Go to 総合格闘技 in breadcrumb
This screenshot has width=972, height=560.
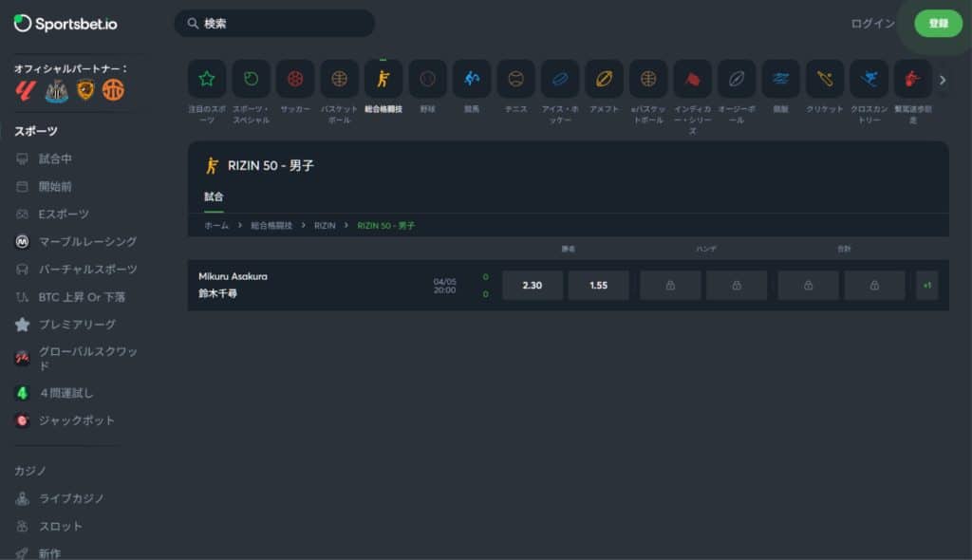click(x=271, y=226)
